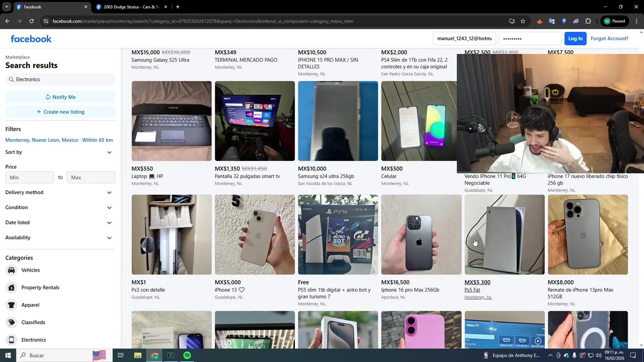644x362 pixels.
Task: Open the Pantalla 32 pulgadas smart tv photo
Action: tap(255, 121)
